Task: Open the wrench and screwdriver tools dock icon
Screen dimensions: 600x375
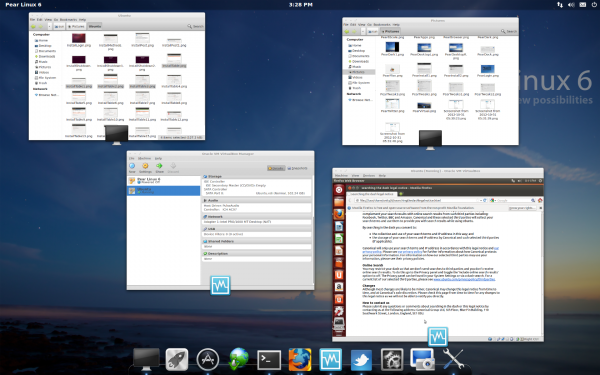Action: (453, 359)
